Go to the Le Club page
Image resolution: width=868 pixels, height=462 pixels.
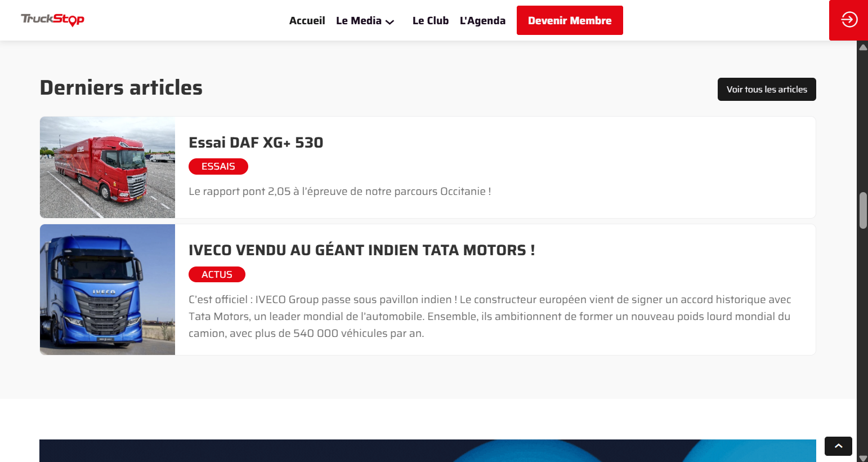pyautogui.click(x=430, y=21)
